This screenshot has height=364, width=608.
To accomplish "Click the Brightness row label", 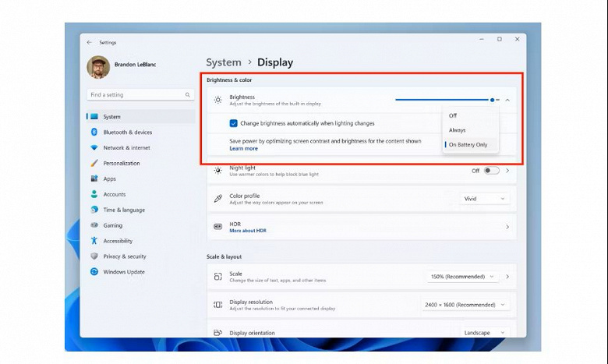I will (242, 97).
